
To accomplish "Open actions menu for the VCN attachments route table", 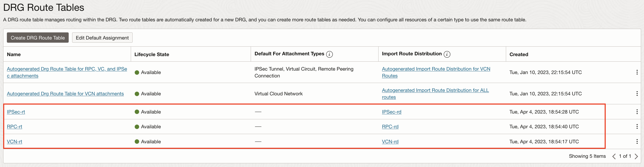I will (637, 94).
